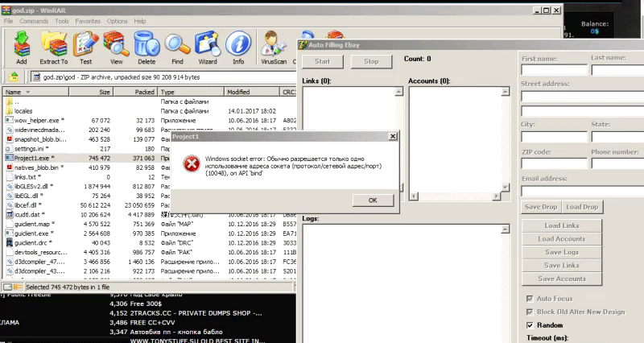
Task: Select the links.txt file row
Action: 87,177
